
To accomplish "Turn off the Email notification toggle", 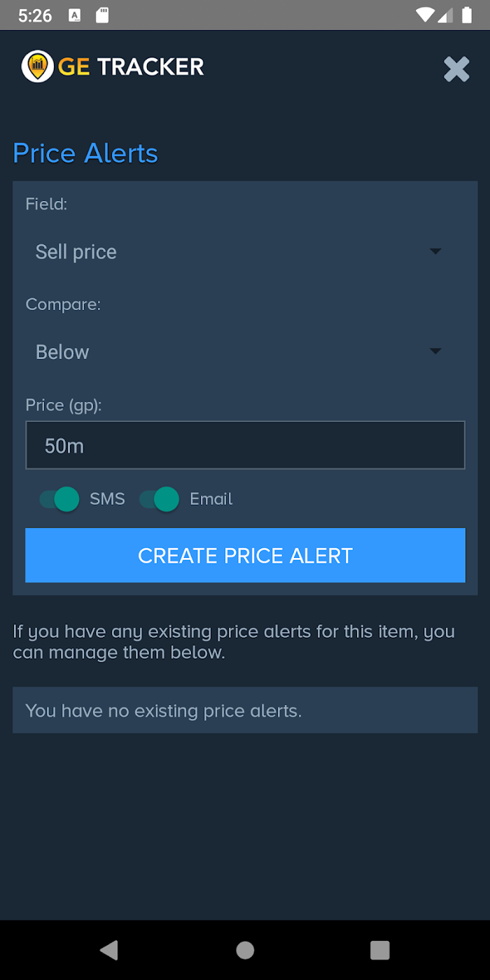I will coord(160,499).
